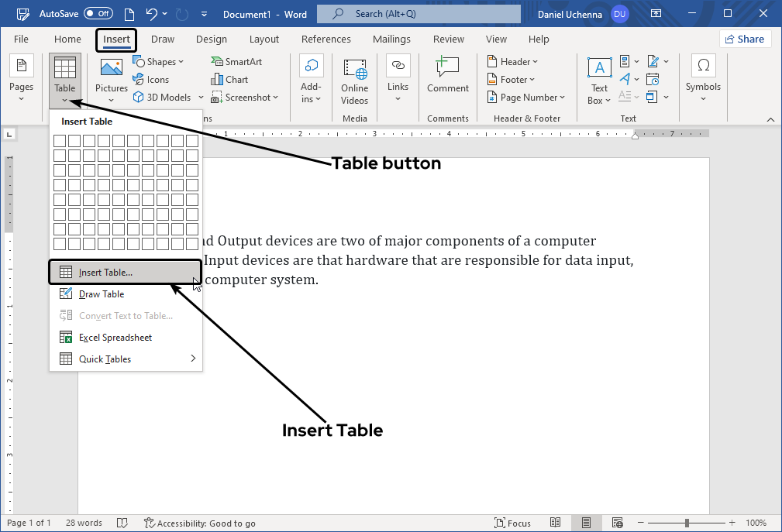Choose Draw Table from the menu
This screenshot has height=532, width=782.
tap(101, 294)
